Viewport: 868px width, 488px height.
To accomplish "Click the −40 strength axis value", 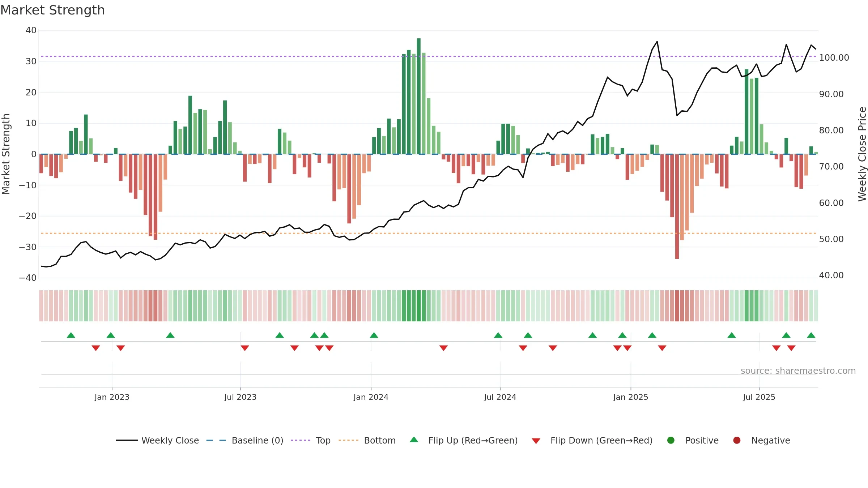I will point(28,278).
